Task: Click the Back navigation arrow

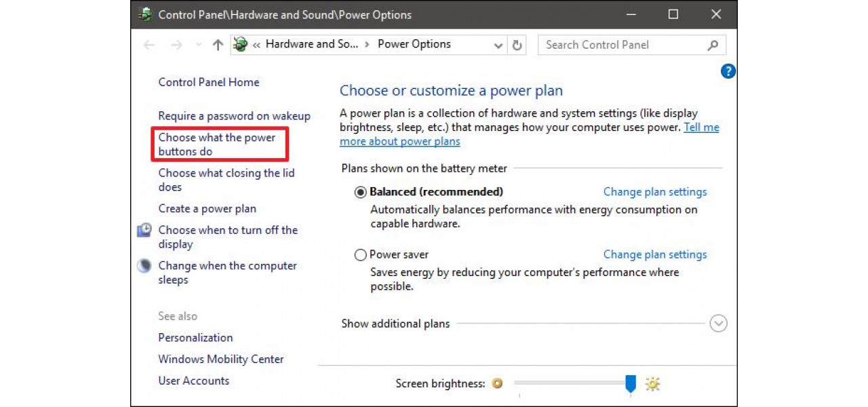Action: (149, 45)
